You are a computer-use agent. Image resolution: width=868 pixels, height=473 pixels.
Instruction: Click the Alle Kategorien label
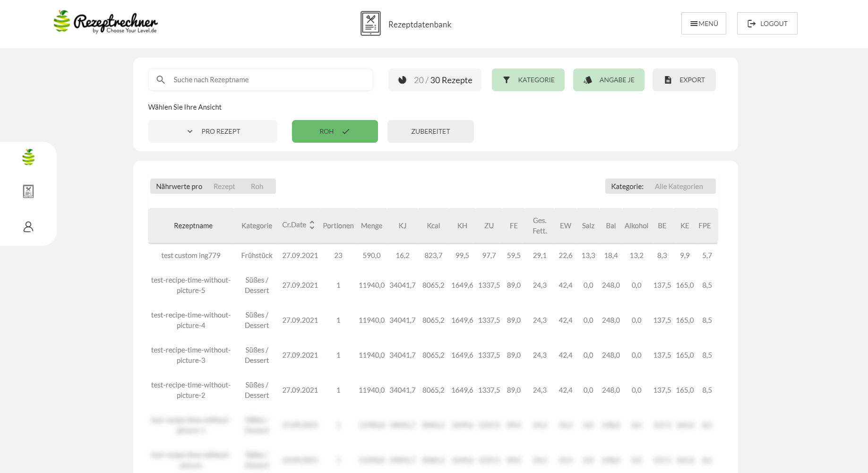coord(679,187)
